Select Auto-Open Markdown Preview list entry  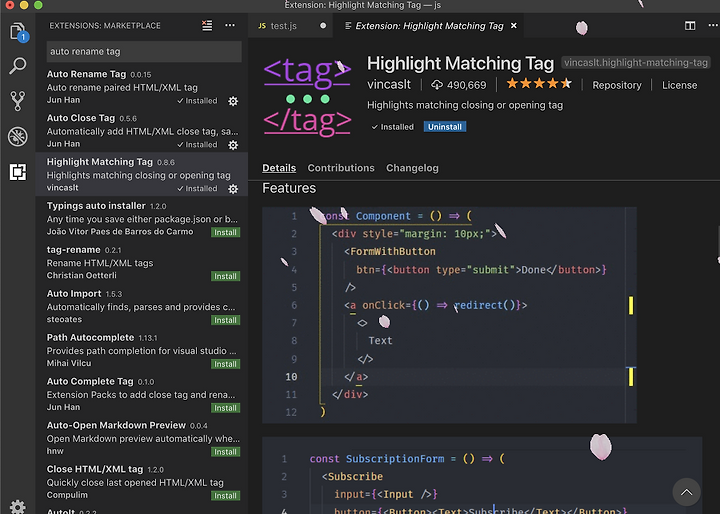pos(142,437)
